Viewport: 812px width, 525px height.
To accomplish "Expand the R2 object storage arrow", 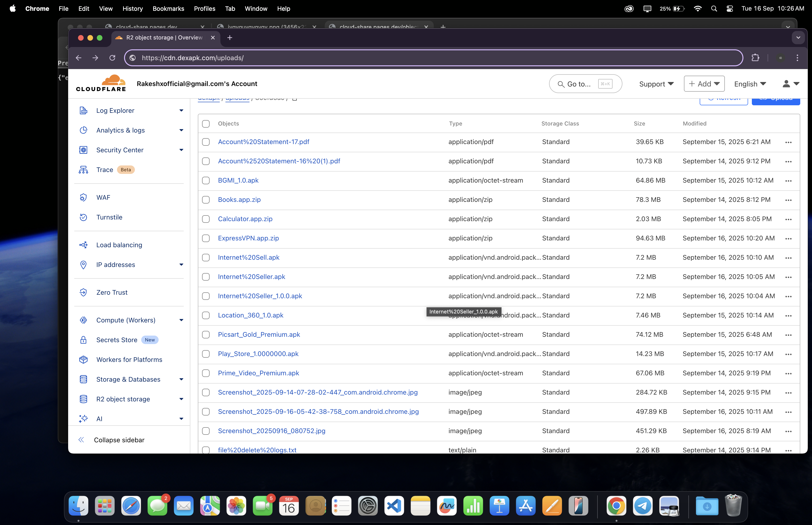I will coord(181,399).
